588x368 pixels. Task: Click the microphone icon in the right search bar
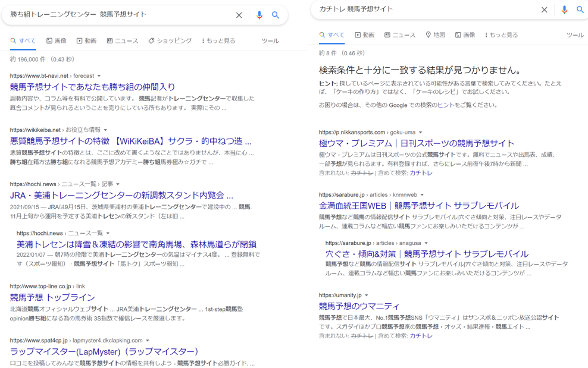(x=564, y=10)
